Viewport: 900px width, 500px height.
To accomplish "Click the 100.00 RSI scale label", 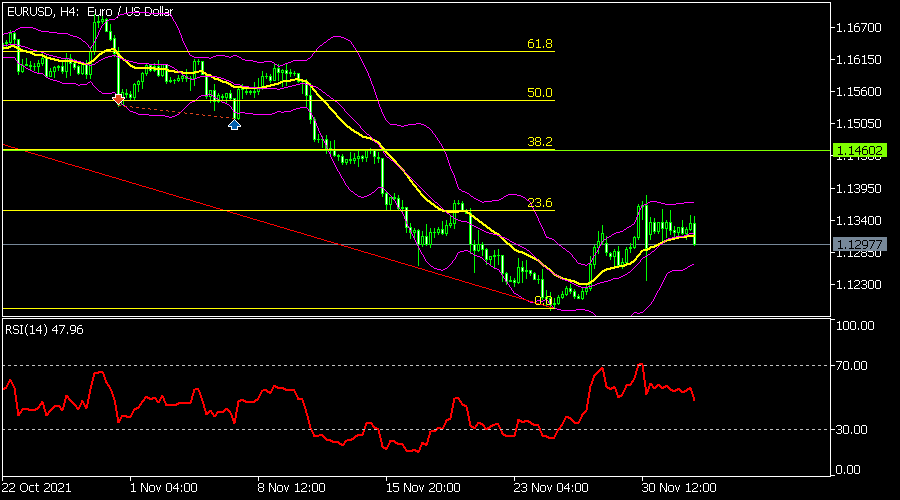I will pos(855,325).
